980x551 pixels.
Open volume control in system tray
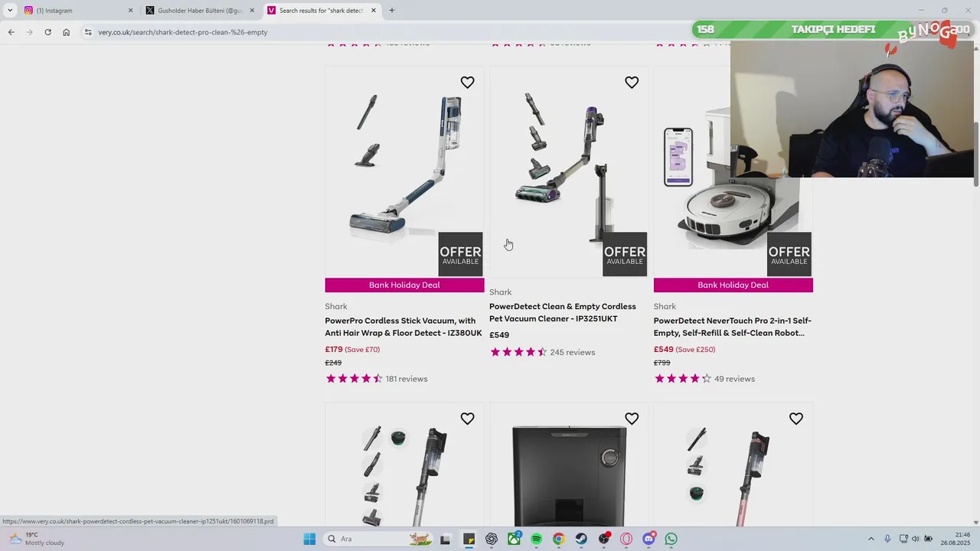tap(916, 539)
